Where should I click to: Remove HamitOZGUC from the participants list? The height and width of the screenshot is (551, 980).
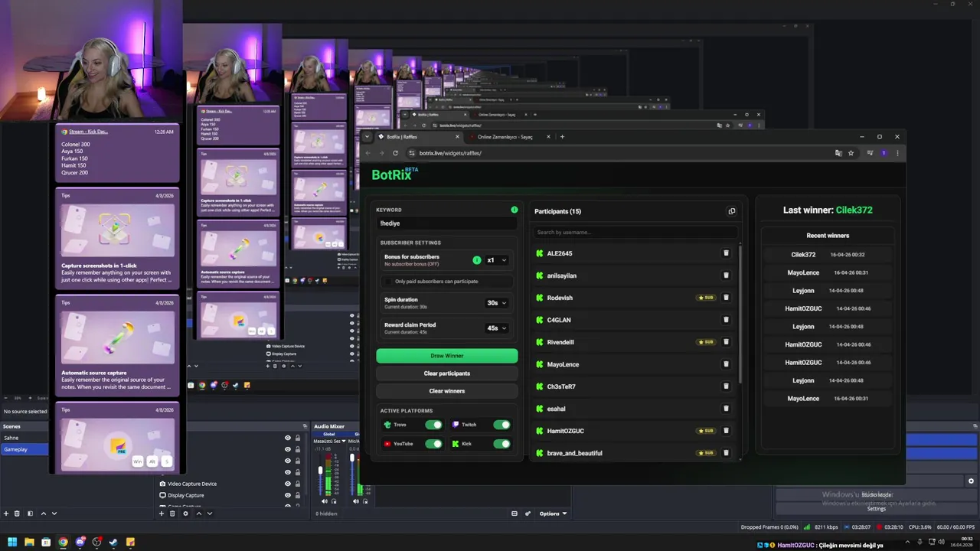(726, 431)
